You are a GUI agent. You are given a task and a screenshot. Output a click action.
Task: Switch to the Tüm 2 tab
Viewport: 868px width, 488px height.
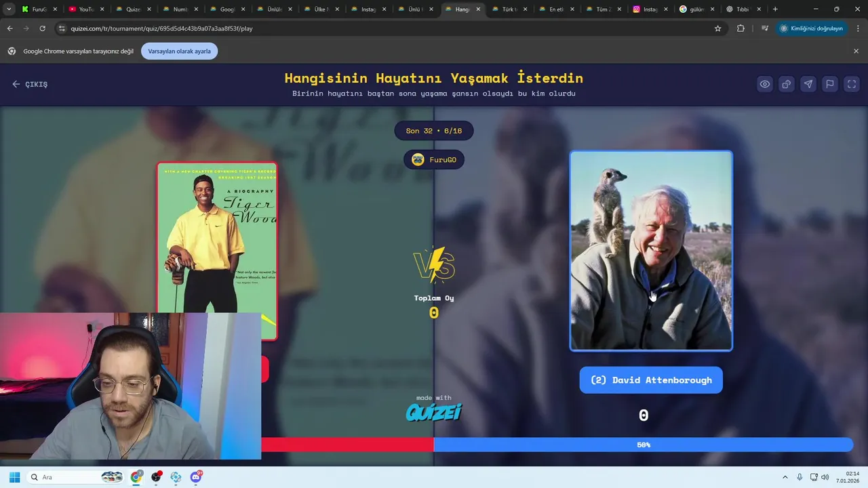click(603, 9)
